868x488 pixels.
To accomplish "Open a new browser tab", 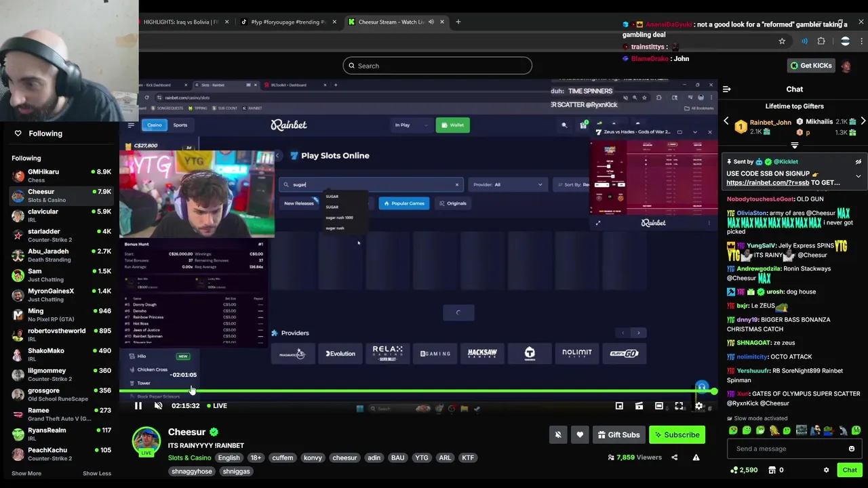I will (x=458, y=22).
